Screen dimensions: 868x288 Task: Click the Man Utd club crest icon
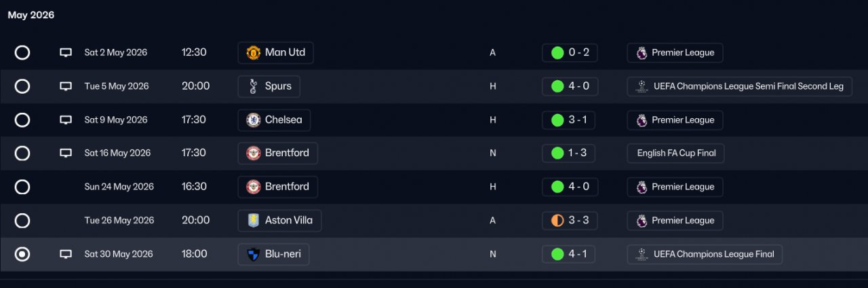coord(253,53)
